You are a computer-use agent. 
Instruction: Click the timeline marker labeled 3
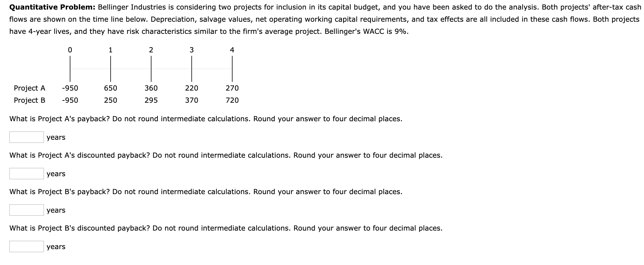click(192, 50)
